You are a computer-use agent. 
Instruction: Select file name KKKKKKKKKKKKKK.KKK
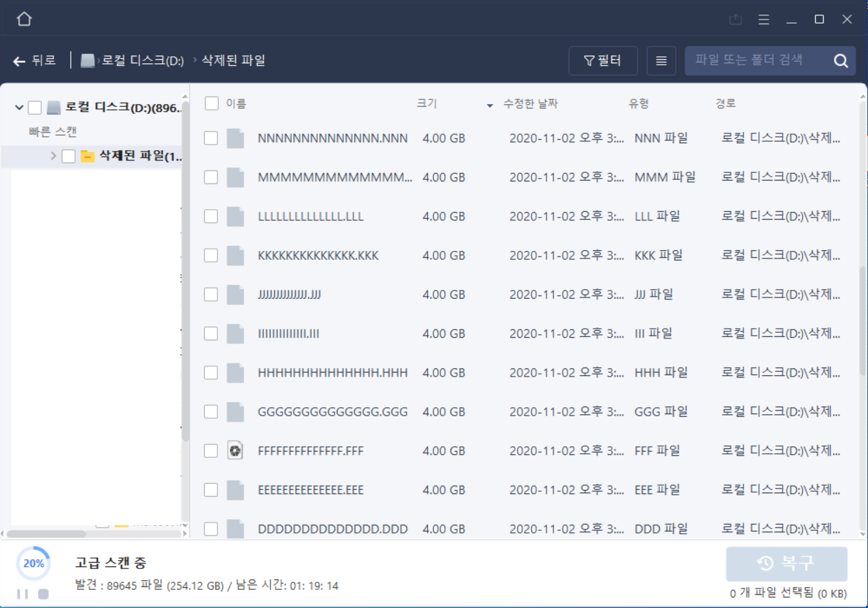coord(318,256)
